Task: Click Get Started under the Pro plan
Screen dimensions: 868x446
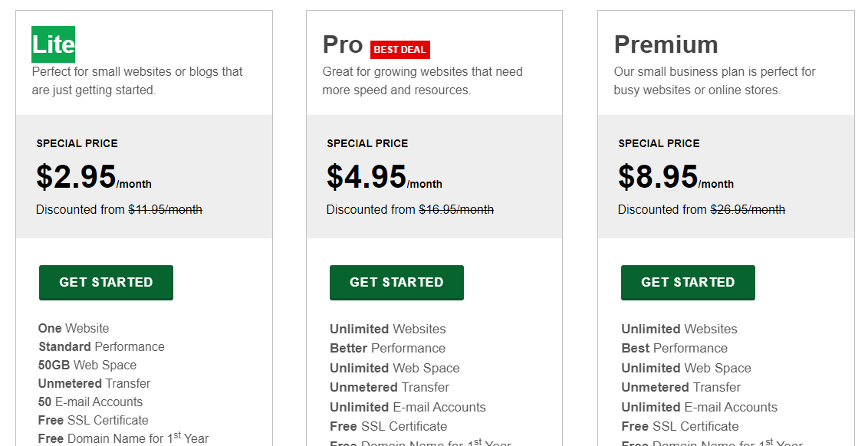Action: pyautogui.click(x=396, y=283)
